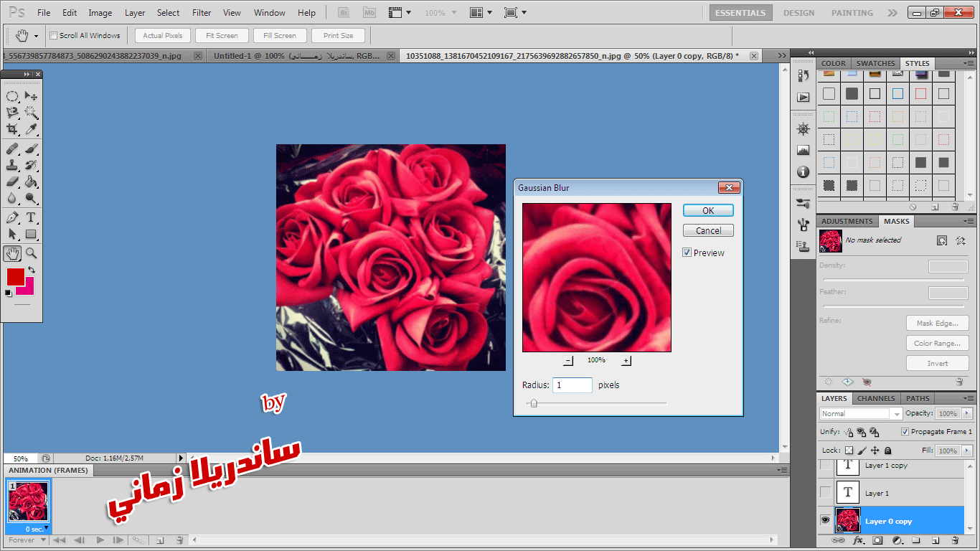Select the Horizontal Type tool
980x551 pixels.
[x=31, y=217]
